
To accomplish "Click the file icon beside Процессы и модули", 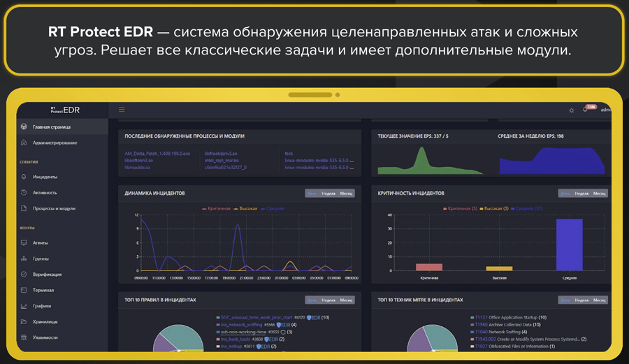I will click(x=24, y=208).
